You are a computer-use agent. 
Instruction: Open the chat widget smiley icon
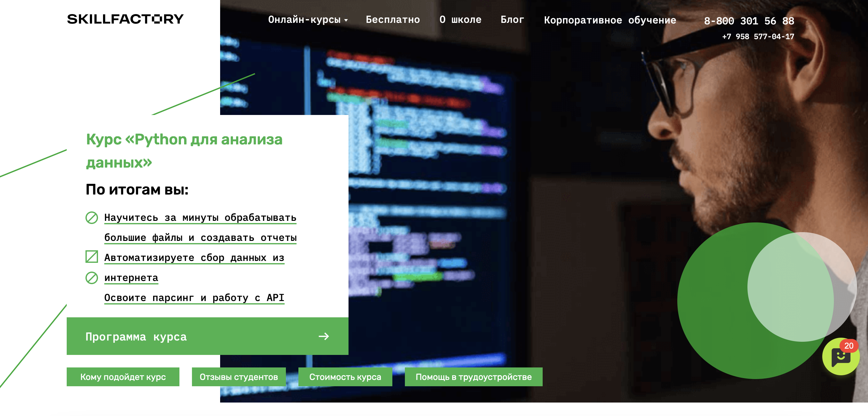click(840, 357)
